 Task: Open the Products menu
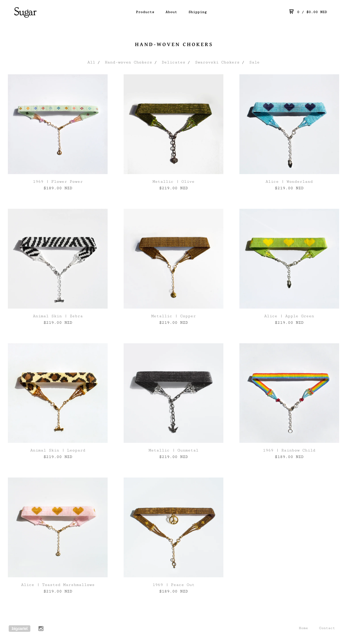(x=145, y=12)
